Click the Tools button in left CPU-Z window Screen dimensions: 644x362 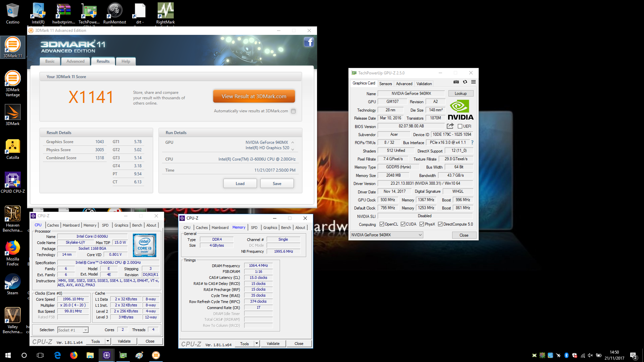pyautogui.click(x=96, y=341)
